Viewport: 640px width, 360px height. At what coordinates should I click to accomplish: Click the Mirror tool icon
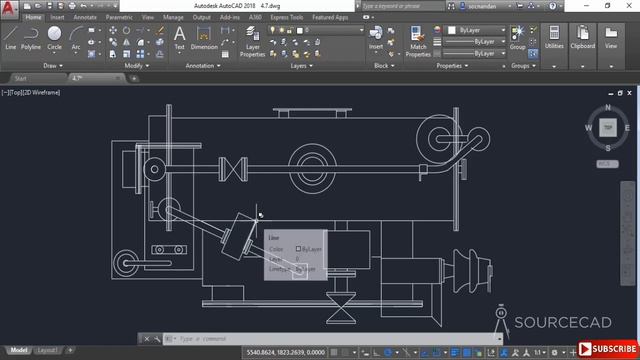pos(126,42)
